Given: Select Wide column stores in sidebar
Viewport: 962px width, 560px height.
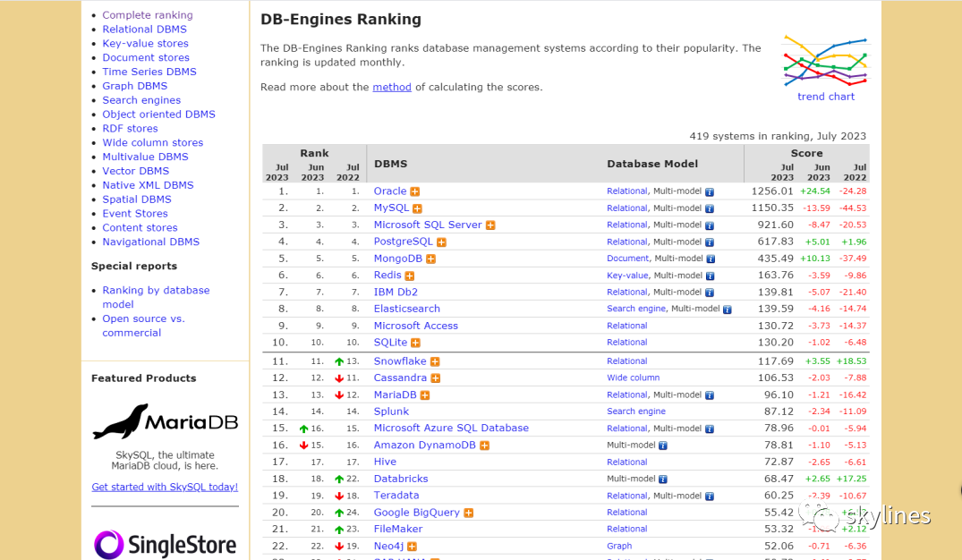Looking at the screenshot, I should click(x=153, y=142).
